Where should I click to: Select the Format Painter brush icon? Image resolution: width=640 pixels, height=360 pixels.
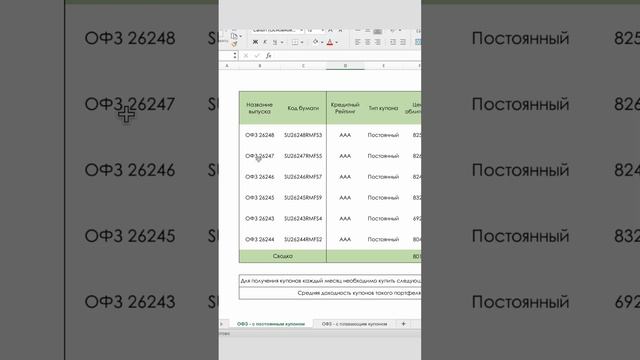[x=234, y=44]
